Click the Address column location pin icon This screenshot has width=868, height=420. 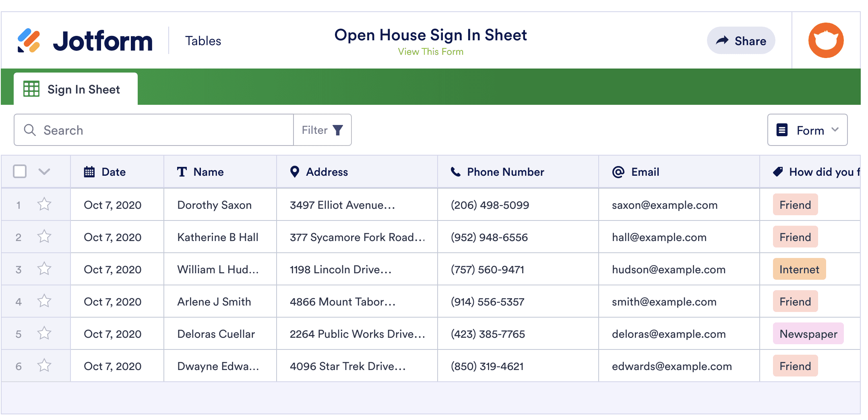pyautogui.click(x=295, y=172)
